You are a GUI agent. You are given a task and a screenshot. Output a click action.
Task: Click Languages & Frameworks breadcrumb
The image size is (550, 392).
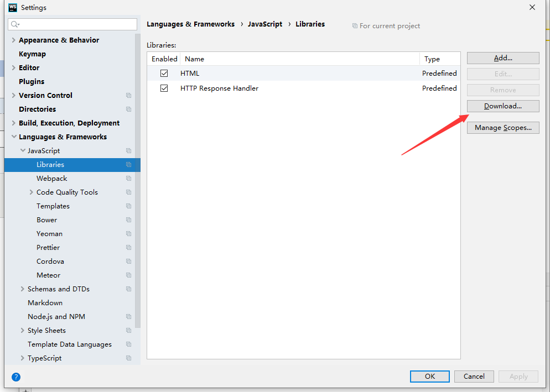click(x=190, y=24)
